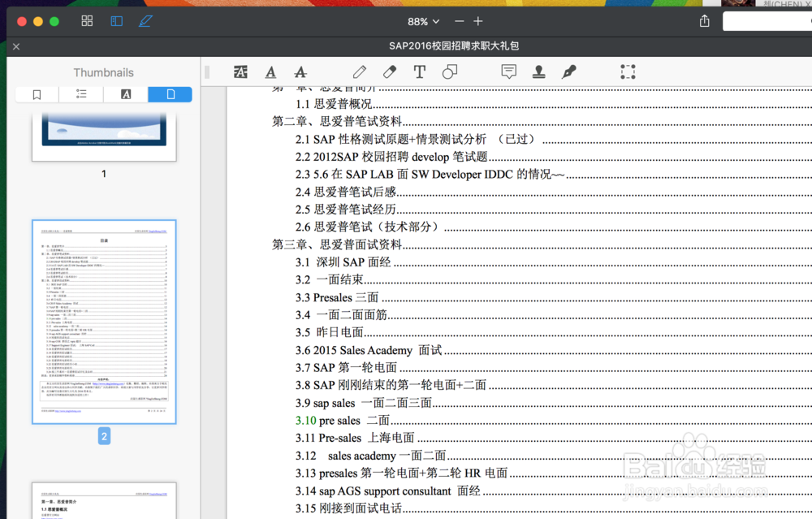Switch to the outline list sidebar tab
Image resolution: width=812 pixels, height=519 pixels.
pyautogui.click(x=81, y=94)
